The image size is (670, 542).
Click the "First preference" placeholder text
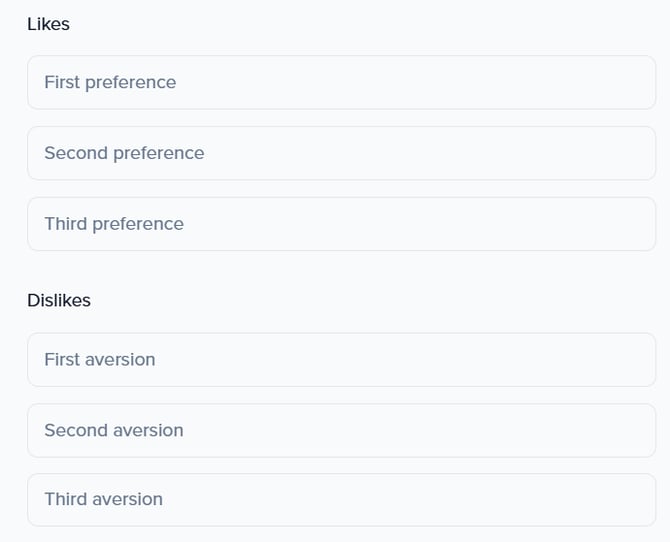click(x=110, y=82)
